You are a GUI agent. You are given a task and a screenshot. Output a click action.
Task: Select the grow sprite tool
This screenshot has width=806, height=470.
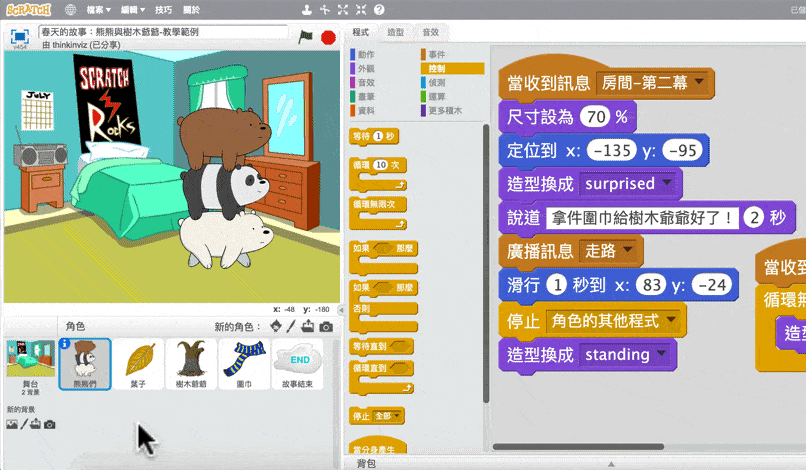coord(343,9)
